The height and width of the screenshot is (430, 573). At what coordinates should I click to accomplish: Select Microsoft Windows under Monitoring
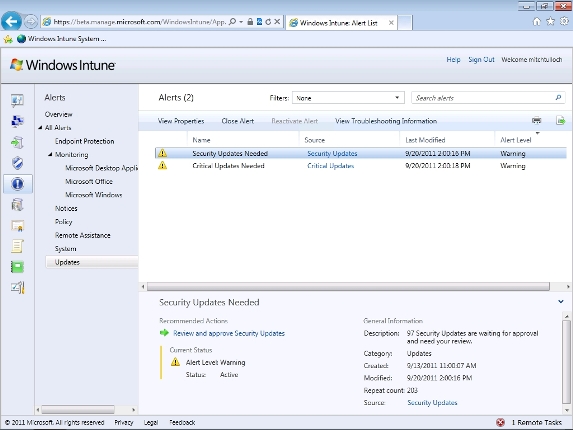(94, 195)
